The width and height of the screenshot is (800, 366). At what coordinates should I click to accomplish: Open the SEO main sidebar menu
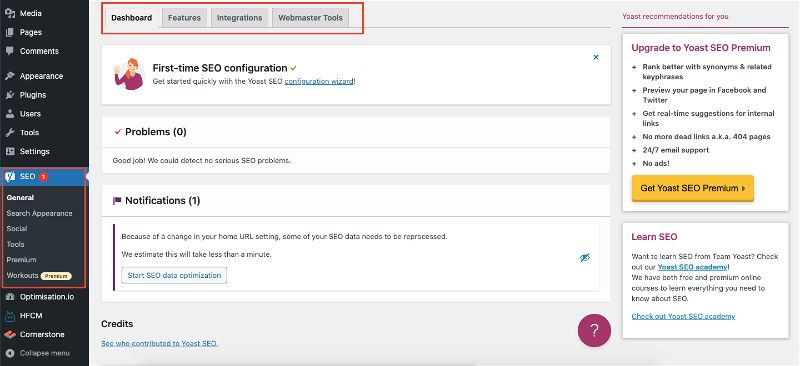pyautogui.click(x=44, y=177)
